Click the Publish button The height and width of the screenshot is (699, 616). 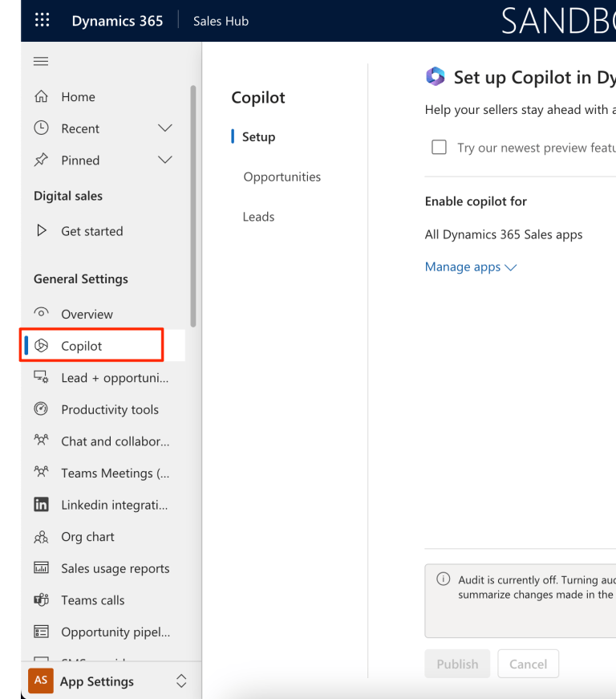(x=457, y=664)
